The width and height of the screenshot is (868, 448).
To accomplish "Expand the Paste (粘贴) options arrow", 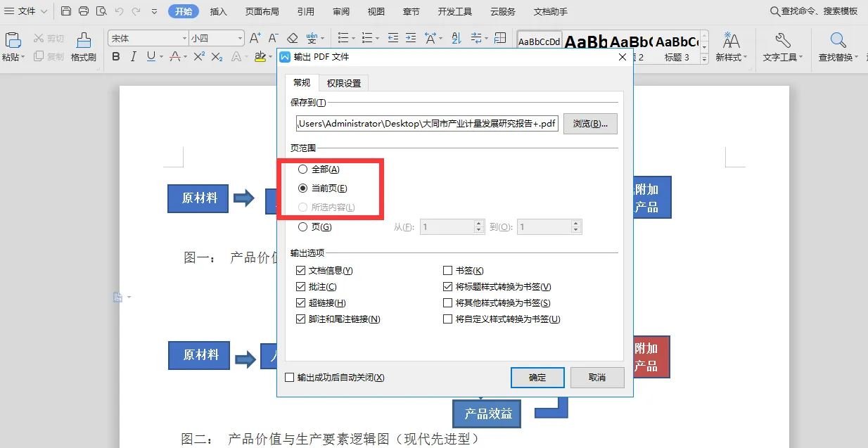I will click(23, 58).
